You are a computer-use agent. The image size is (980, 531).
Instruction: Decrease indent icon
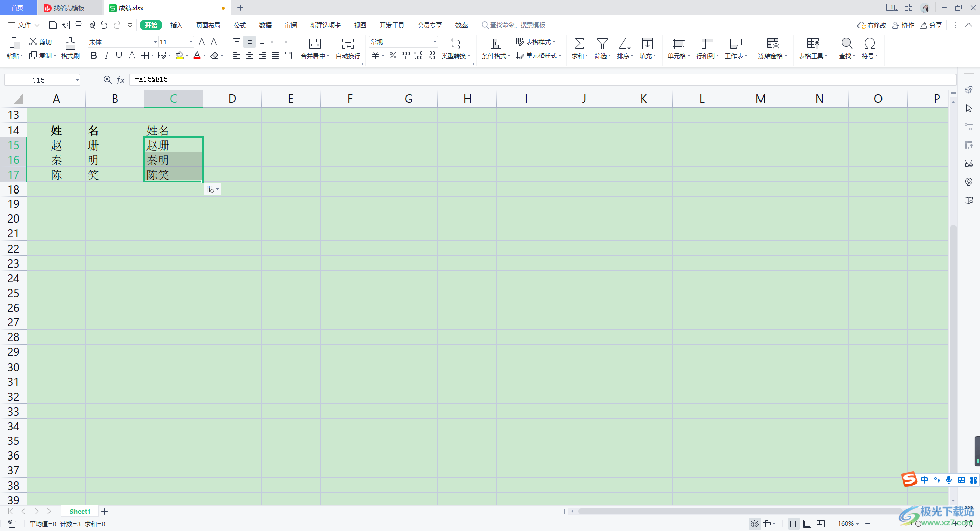tap(275, 42)
